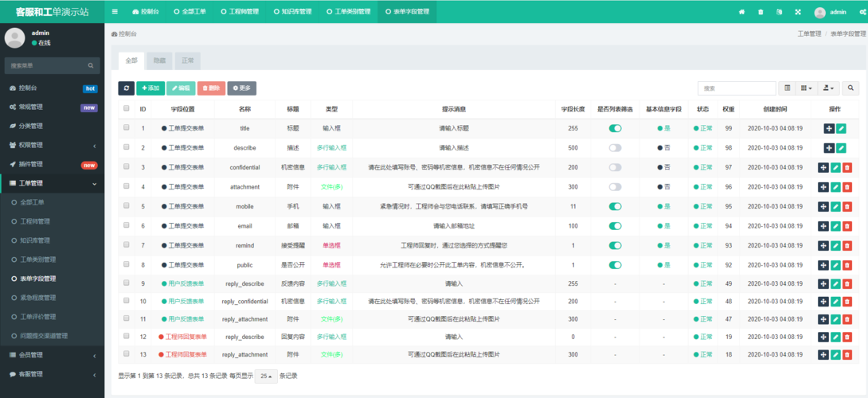Expand the 权限管理 sidebar menu
The height and width of the screenshot is (398, 868).
click(x=52, y=145)
